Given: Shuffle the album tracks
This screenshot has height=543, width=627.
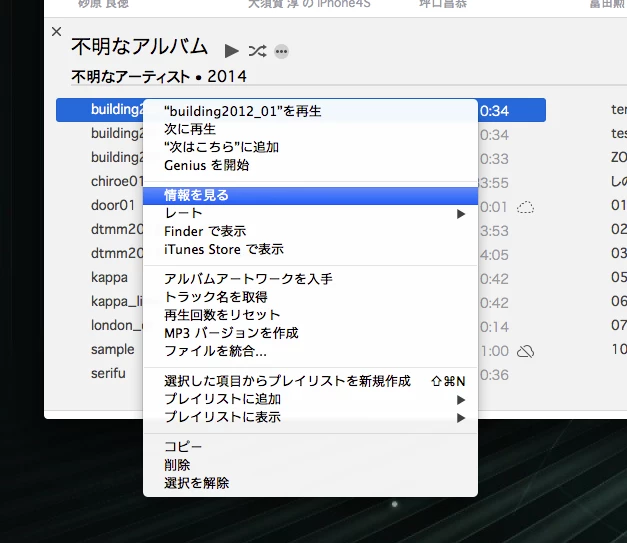Looking at the screenshot, I should (257, 51).
